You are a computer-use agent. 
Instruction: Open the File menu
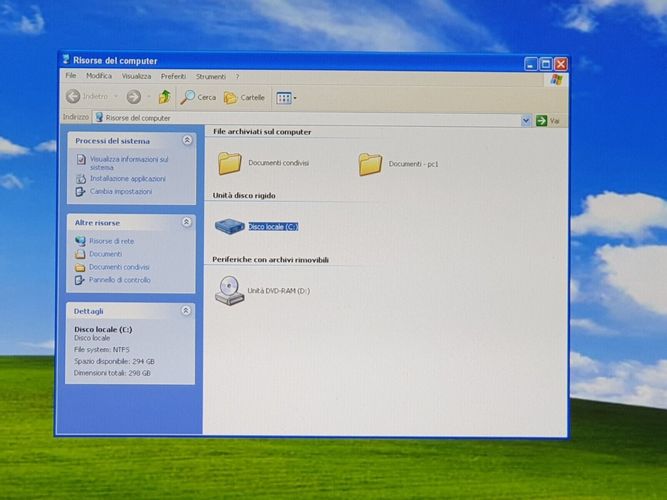point(71,76)
